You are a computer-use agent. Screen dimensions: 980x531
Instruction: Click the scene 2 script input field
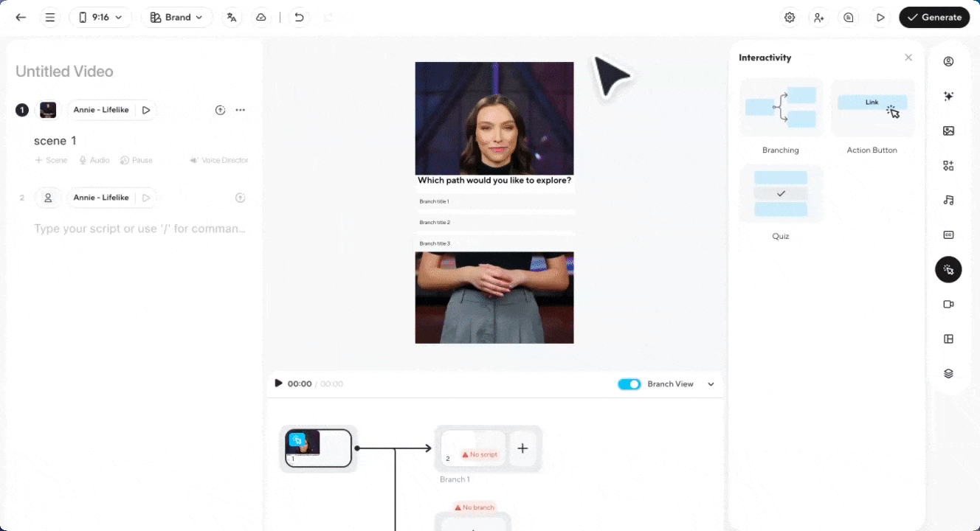[140, 229]
